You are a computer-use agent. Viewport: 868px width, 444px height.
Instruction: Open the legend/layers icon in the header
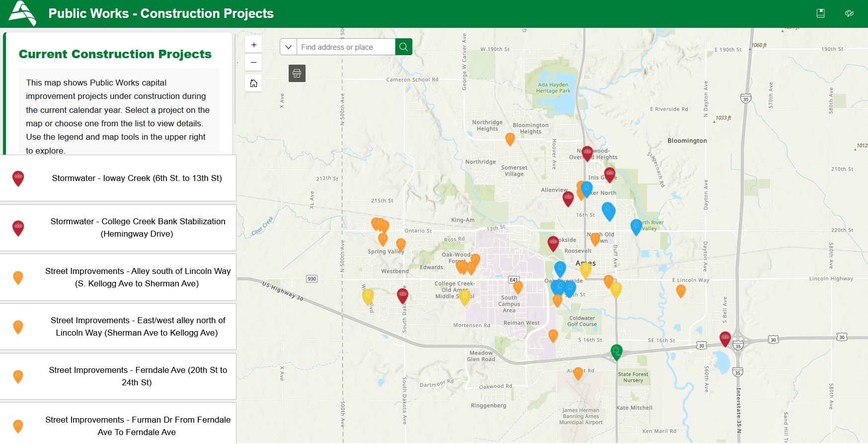[850, 13]
